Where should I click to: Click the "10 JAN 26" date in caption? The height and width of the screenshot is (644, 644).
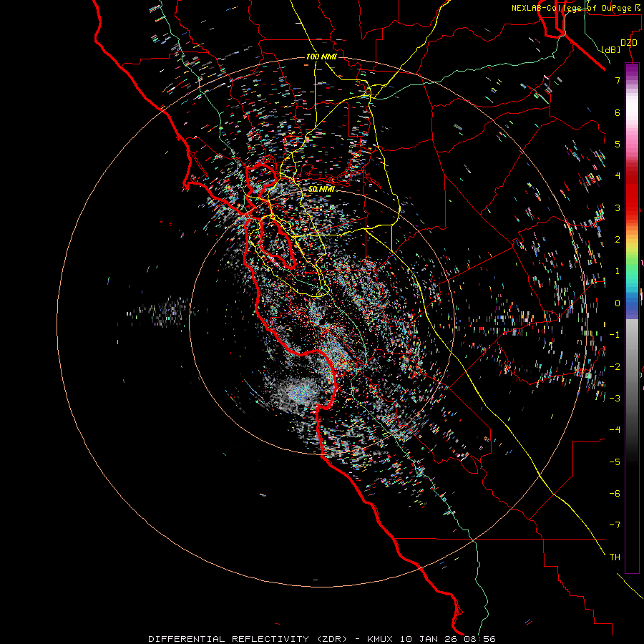429,639
